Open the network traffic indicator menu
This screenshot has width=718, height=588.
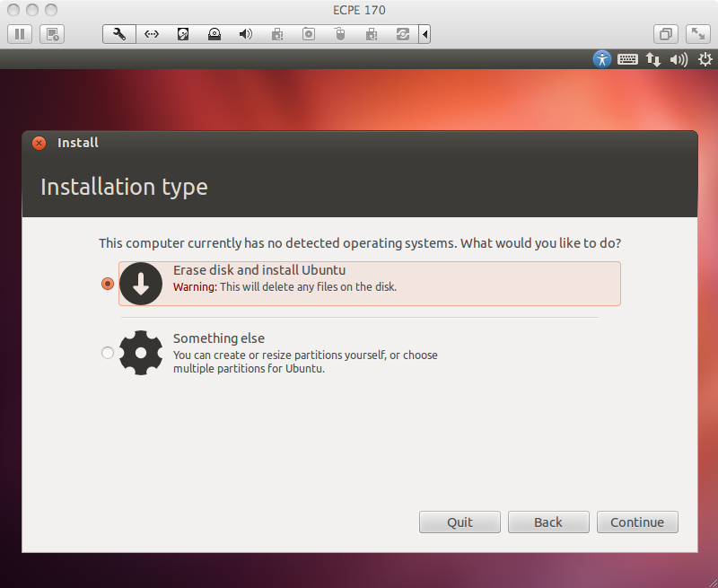tap(653, 59)
